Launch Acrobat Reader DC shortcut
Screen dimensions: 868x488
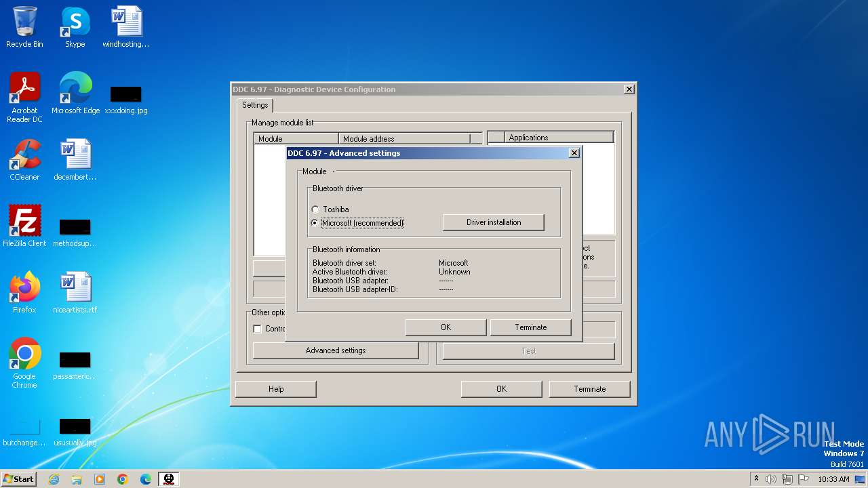(x=24, y=98)
